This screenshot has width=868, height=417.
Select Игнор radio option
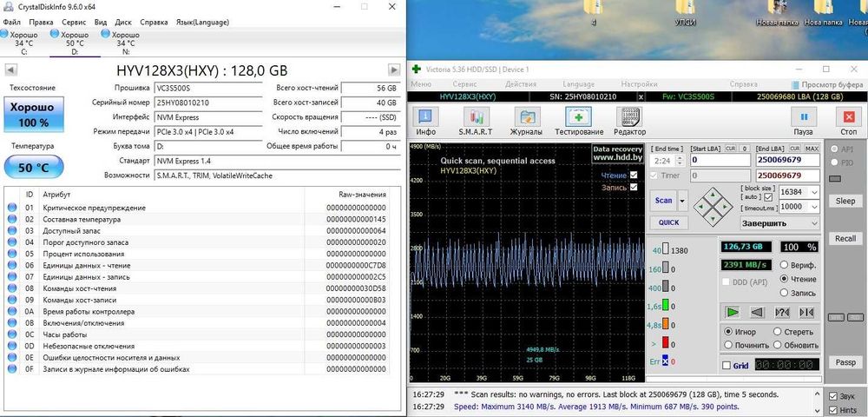728,332
